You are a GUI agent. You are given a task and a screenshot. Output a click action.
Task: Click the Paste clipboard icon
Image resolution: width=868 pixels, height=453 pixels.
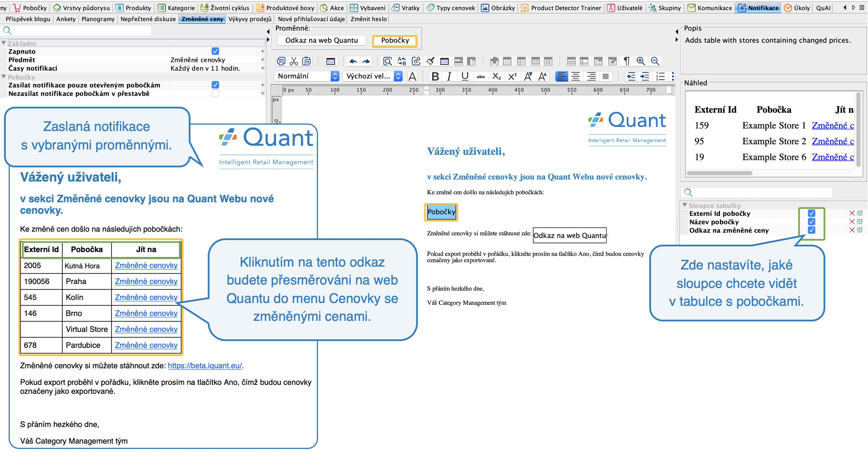tap(307, 61)
